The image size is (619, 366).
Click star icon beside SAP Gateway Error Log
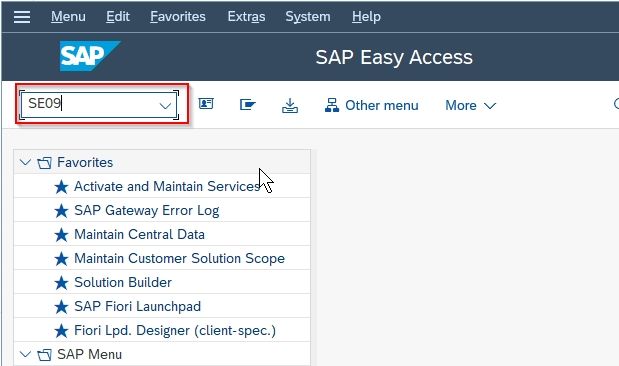[x=61, y=211]
